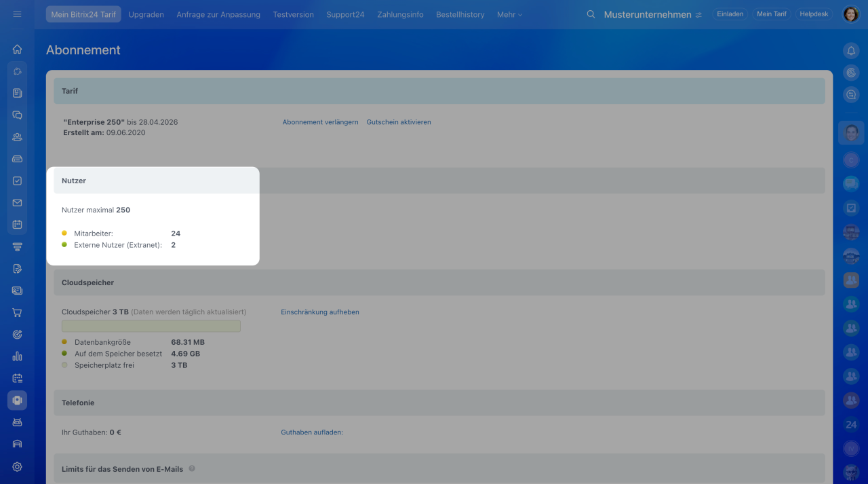This screenshot has width=868, height=484.
Task: Click the Einschränkung aufheben link
Action: coord(320,312)
